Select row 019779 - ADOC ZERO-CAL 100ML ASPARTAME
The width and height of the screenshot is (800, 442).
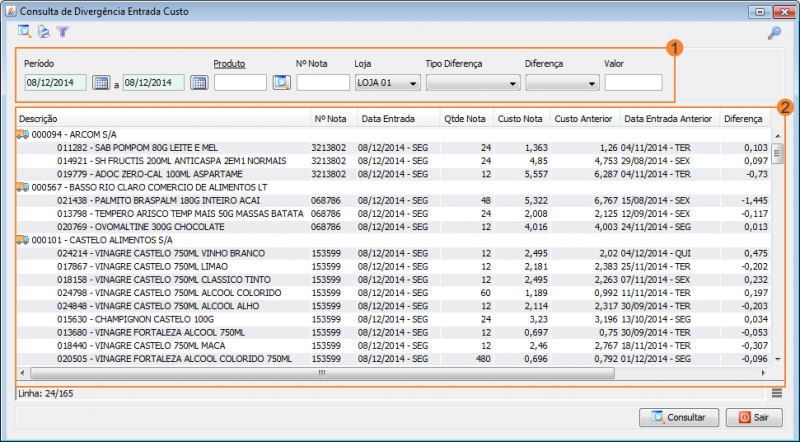[393, 174]
